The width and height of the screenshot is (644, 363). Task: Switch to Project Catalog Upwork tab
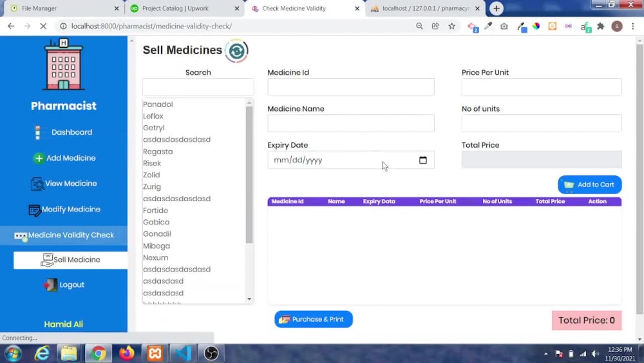click(x=184, y=8)
